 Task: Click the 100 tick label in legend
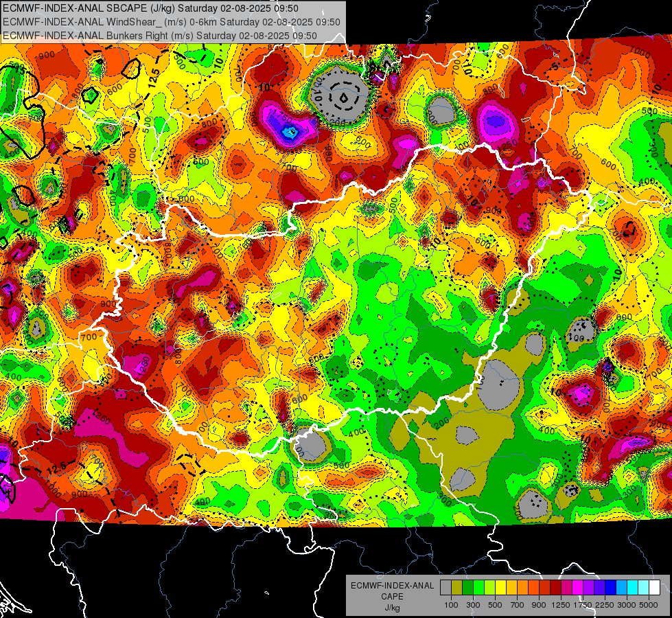451,605
